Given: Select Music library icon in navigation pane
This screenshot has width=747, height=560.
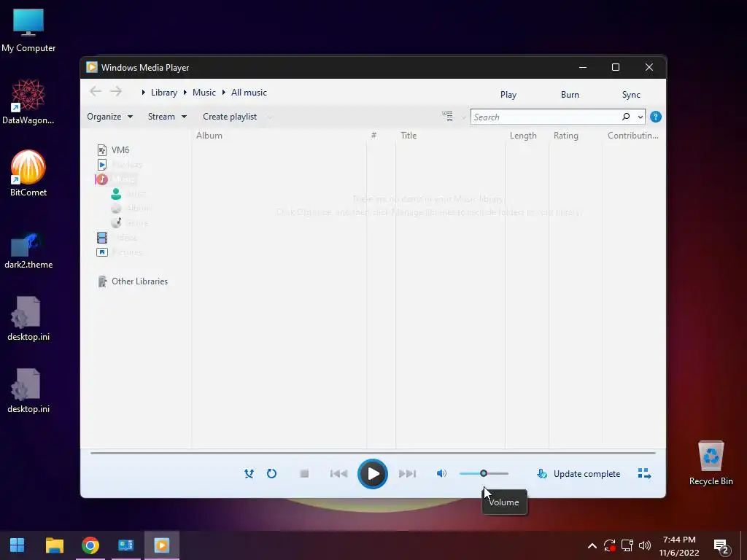Looking at the screenshot, I should pos(101,179).
